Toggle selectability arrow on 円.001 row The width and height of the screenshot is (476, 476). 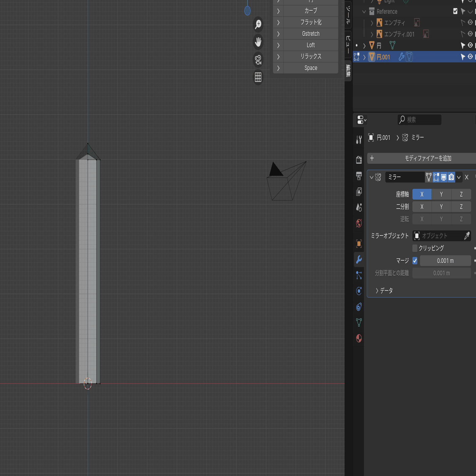coord(463,57)
